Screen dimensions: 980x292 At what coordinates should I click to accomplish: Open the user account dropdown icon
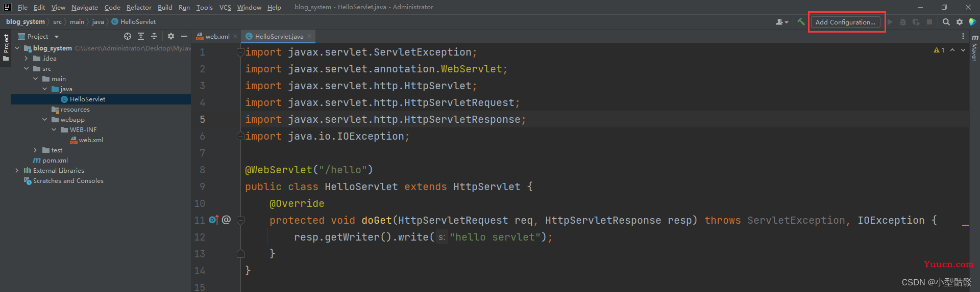pos(782,22)
